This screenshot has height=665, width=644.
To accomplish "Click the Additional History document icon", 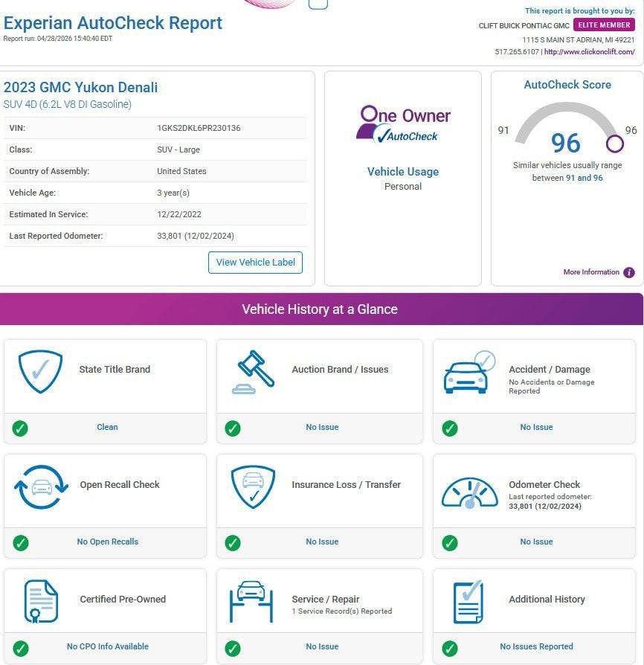I will tap(468, 602).
